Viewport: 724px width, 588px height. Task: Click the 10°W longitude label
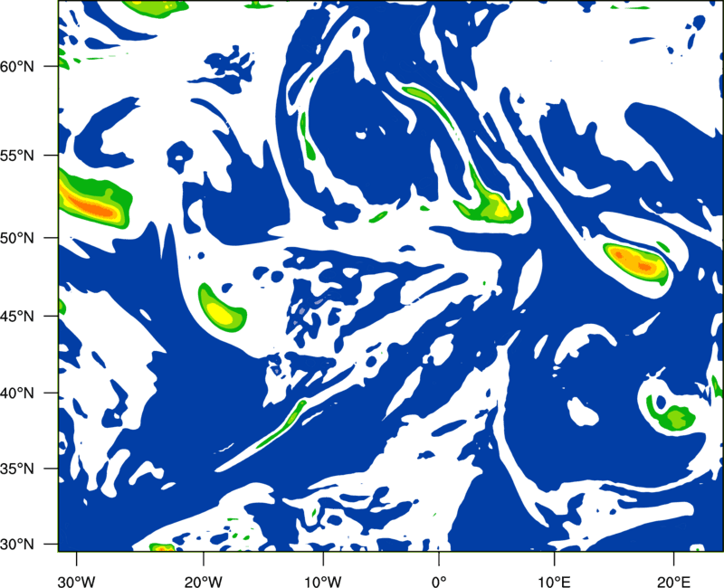pyautogui.click(x=323, y=582)
